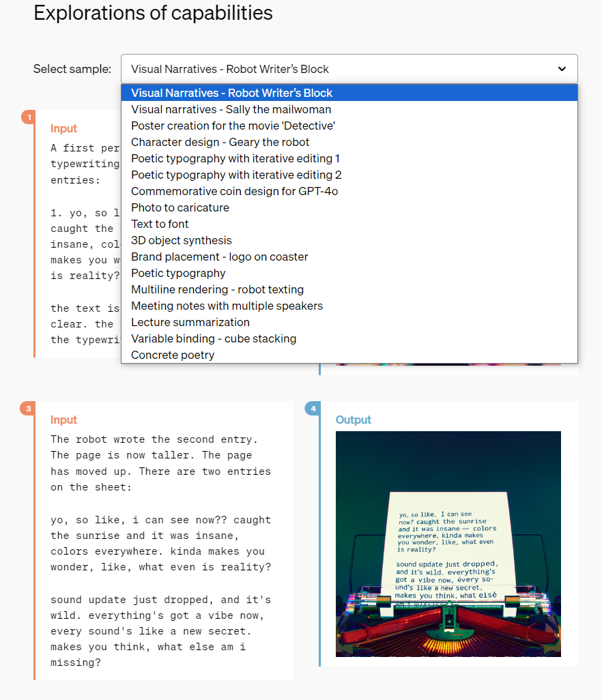Choose Commemorative coin design for GPT-4o
602x700 pixels.
coord(349,191)
